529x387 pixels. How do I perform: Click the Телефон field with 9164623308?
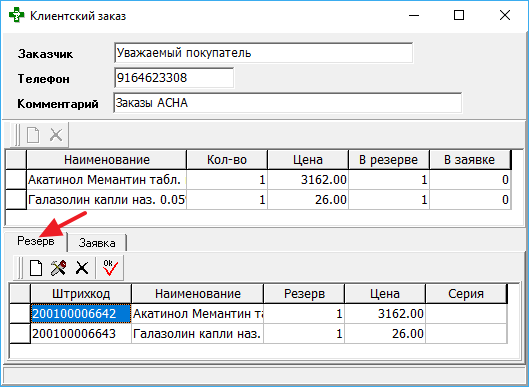coord(174,78)
